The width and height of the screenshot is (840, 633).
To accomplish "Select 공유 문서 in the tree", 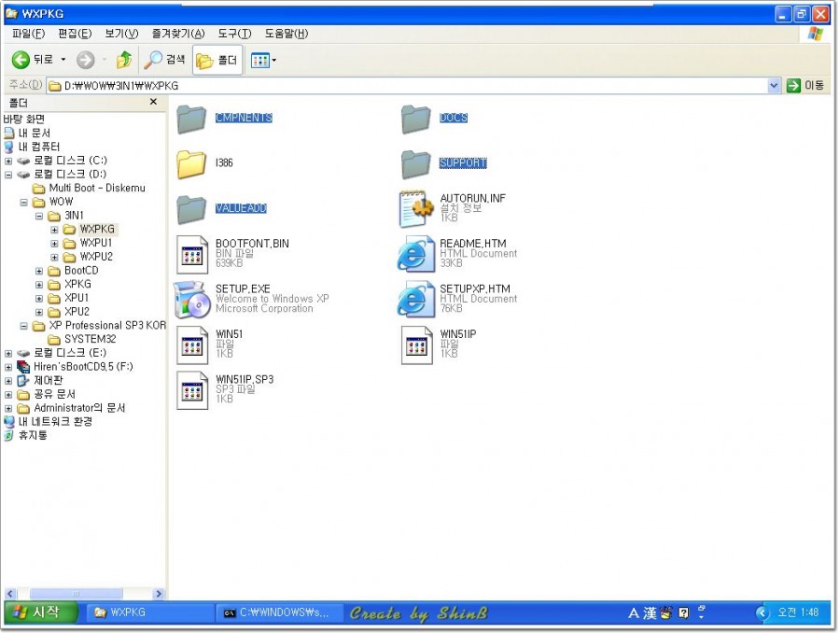I will (x=54, y=395).
